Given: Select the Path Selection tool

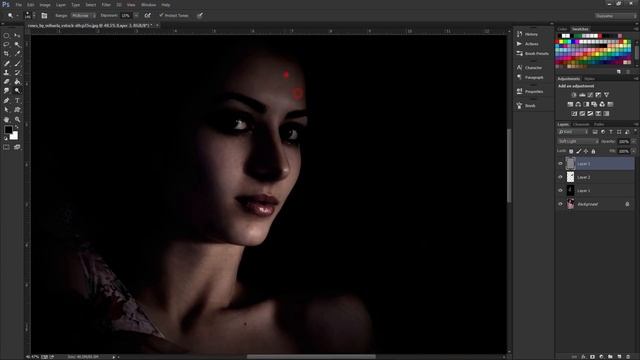Looking at the screenshot, I should pos(7,110).
